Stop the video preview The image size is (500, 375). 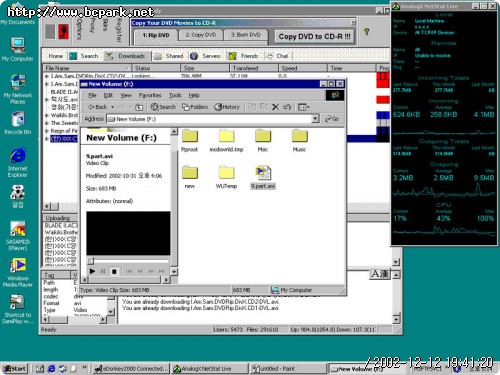click(114, 271)
